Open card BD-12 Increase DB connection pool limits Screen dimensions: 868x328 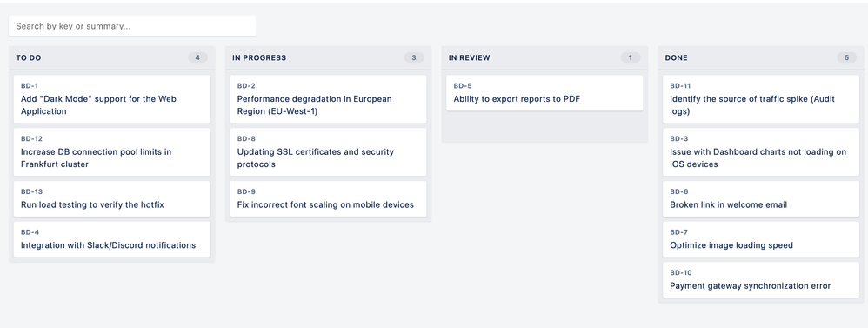(x=112, y=152)
